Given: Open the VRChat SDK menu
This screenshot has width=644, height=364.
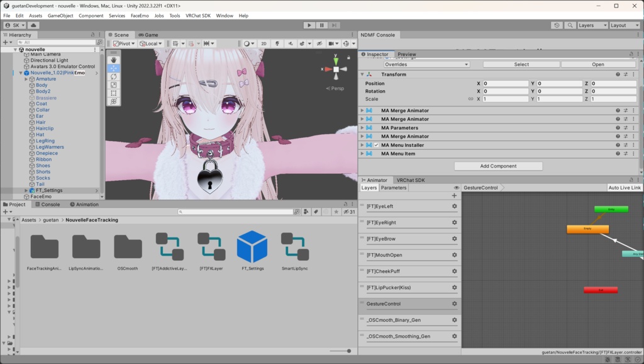Looking at the screenshot, I should coord(197,16).
